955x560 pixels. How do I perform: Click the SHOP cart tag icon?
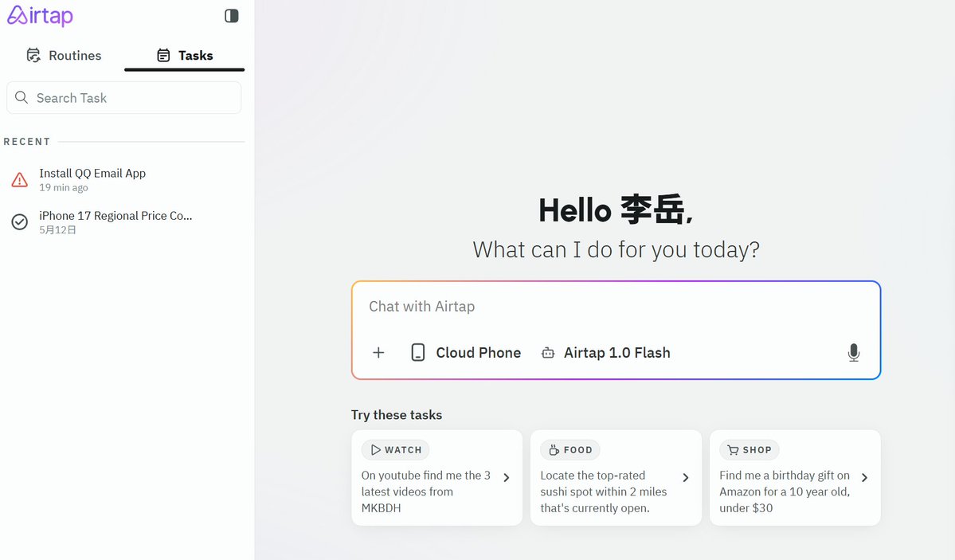tap(734, 450)
